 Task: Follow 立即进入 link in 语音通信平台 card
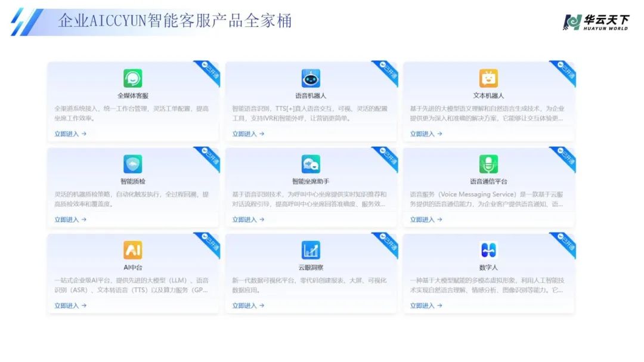click(426, 220)
